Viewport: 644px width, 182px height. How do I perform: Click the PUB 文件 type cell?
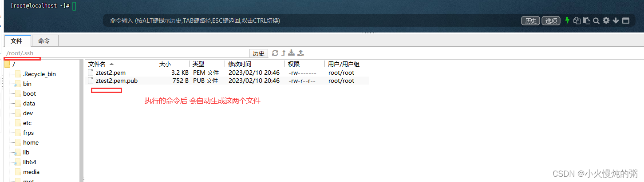[x=205, y=81]
